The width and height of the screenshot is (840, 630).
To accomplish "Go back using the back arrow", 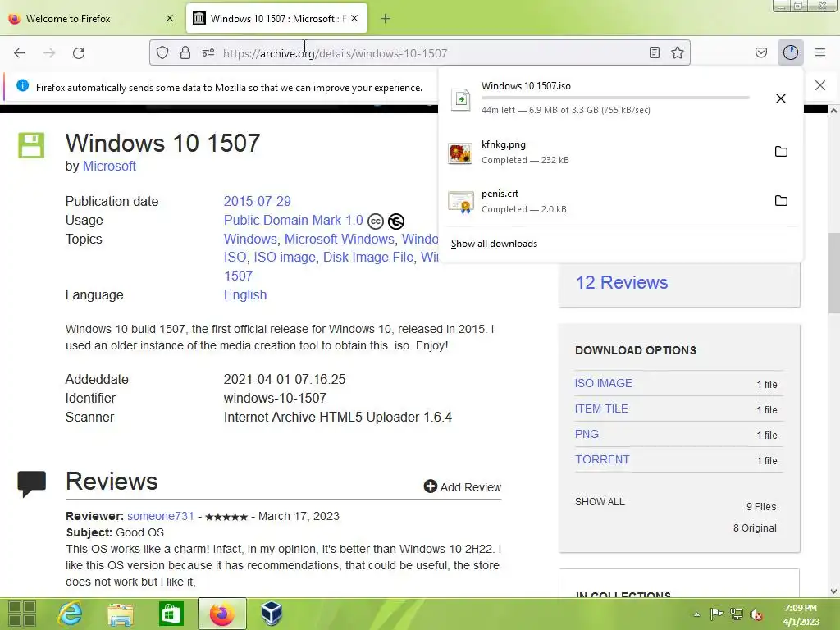I will tap(20, 53).
